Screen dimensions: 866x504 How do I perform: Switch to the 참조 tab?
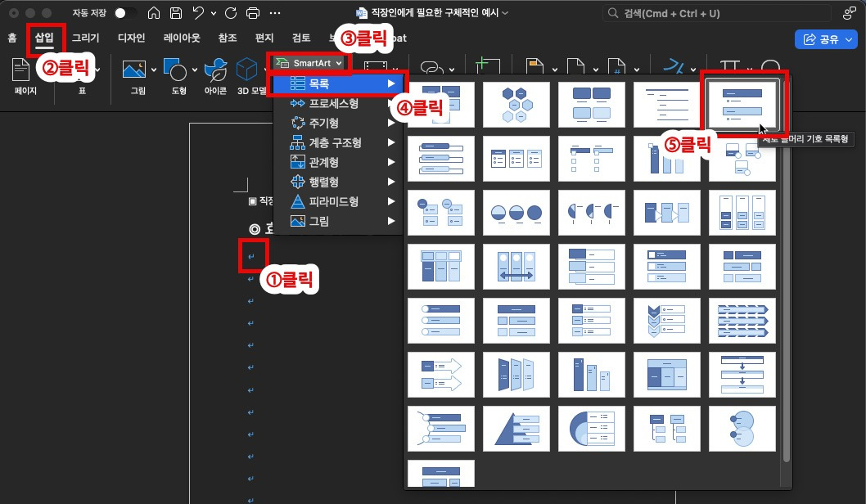coord(227,38)
